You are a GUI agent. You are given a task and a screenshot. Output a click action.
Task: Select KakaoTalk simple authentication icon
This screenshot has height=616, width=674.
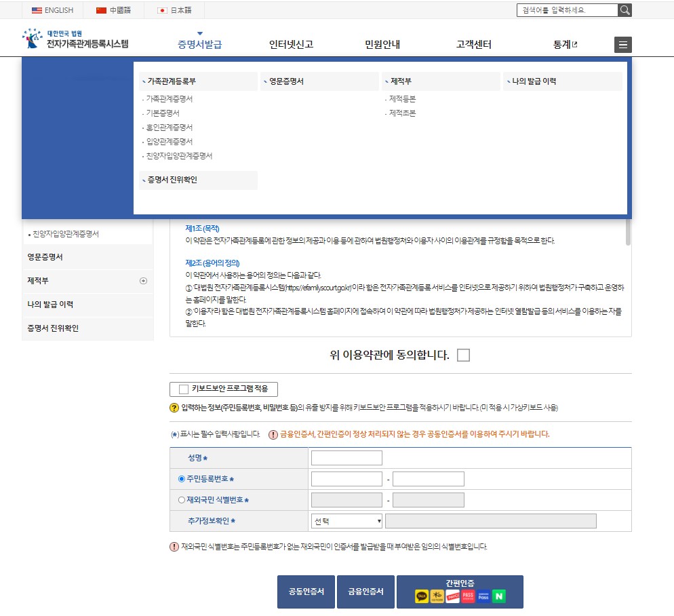[x=421, y=596]
